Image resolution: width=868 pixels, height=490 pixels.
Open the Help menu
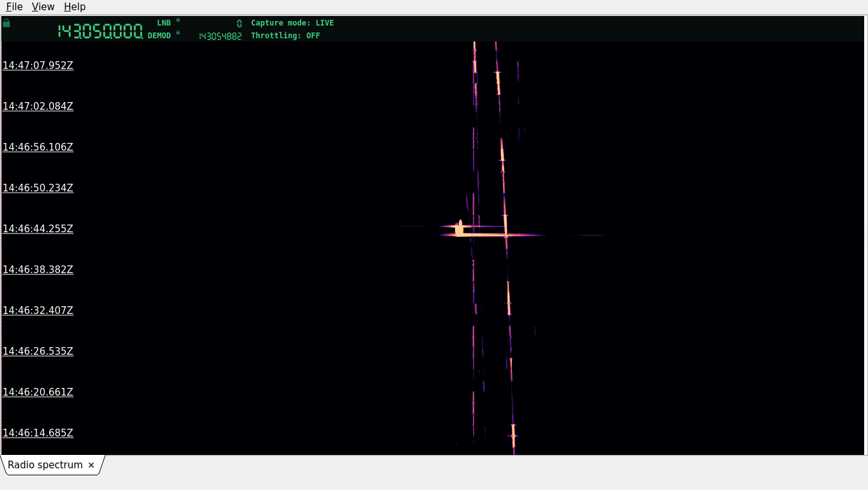coord(75,7)
